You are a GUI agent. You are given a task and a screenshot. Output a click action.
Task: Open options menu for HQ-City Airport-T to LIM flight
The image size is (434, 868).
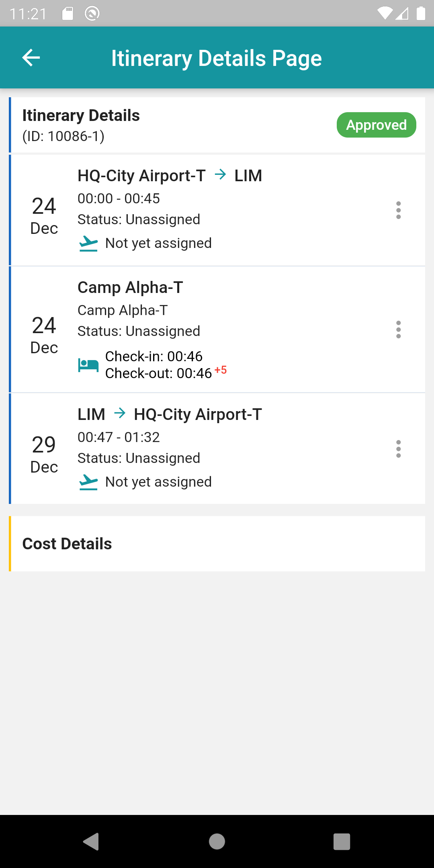pos(398,210)
